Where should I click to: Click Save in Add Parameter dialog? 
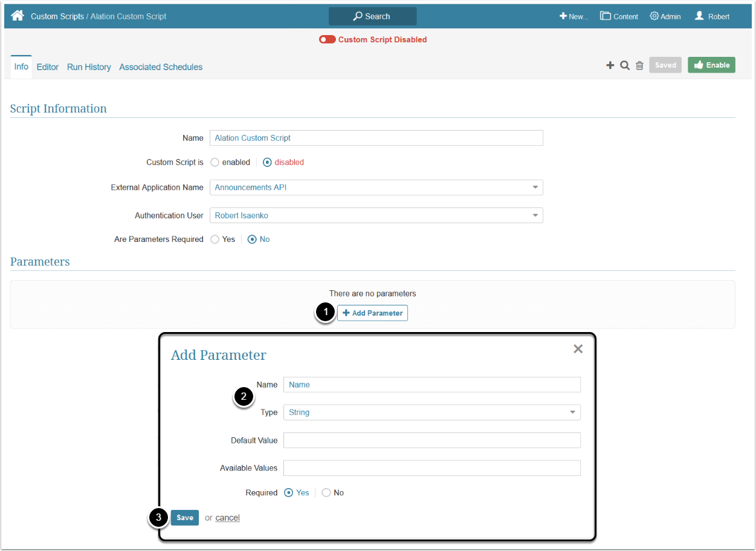(x=185, y=518)
